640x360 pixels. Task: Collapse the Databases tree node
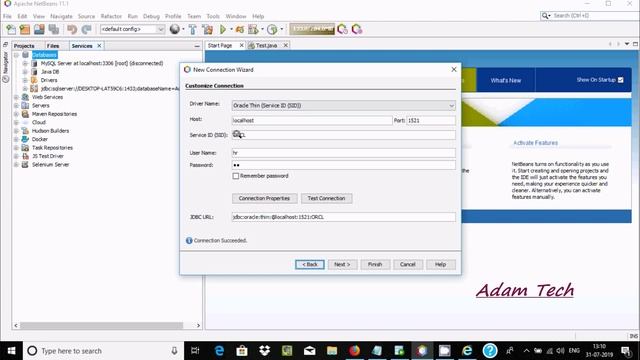[16, 55]
